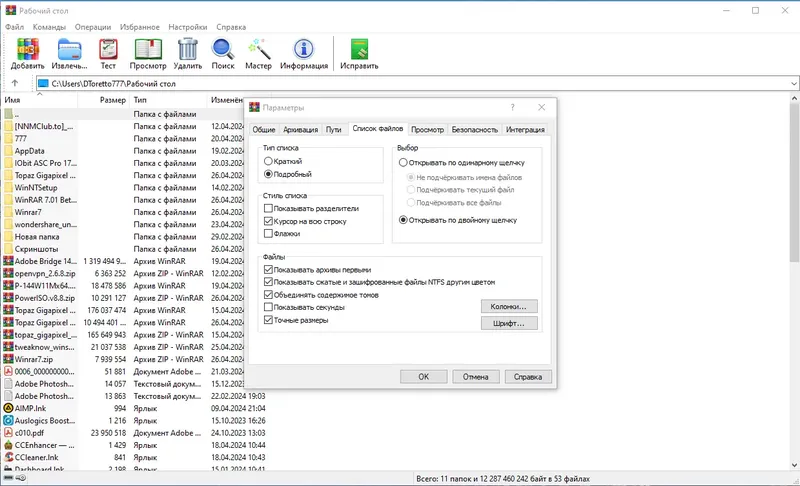
Task: Choose Открывать по двойному щелчку
Action: click(403, 220)
